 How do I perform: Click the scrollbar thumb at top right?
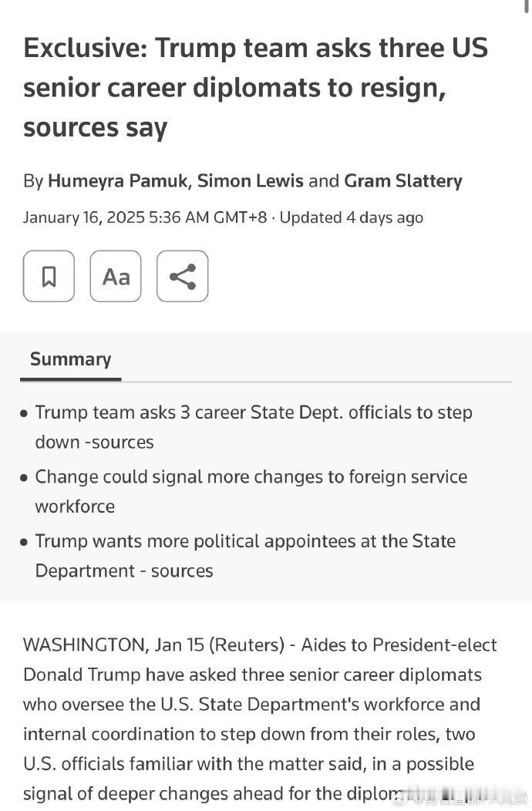527,4
